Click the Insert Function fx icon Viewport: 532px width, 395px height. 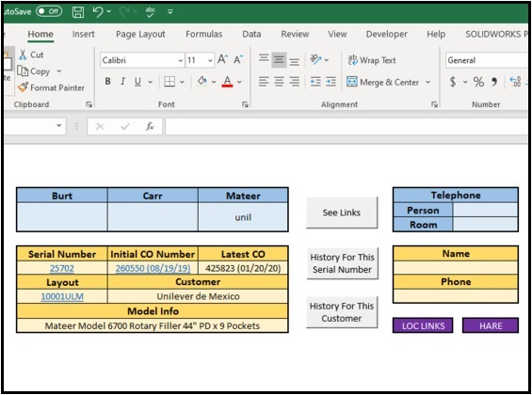150,126
